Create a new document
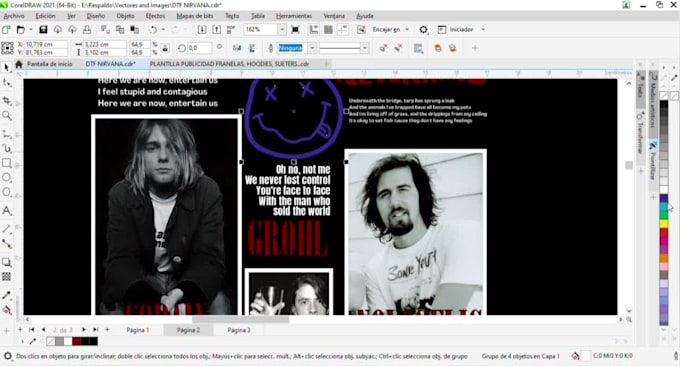Image resolution: width=680 pixels, height=366 pixels. click(6, 29)
